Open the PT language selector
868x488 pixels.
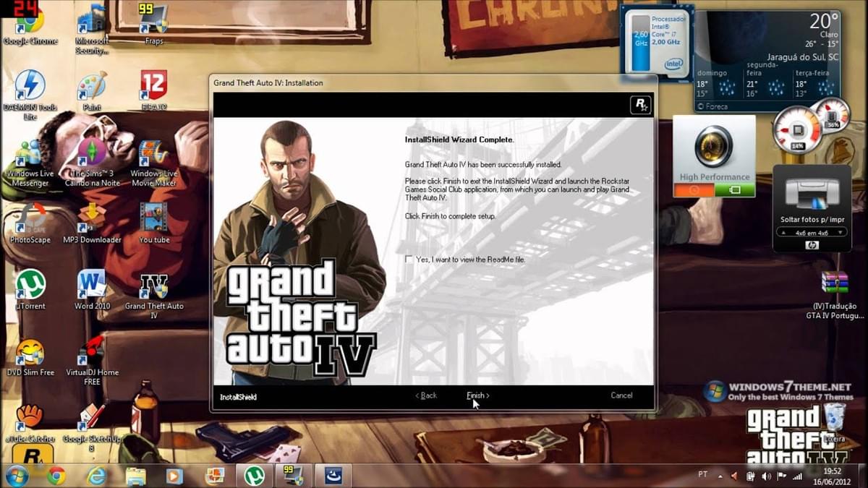701,476
